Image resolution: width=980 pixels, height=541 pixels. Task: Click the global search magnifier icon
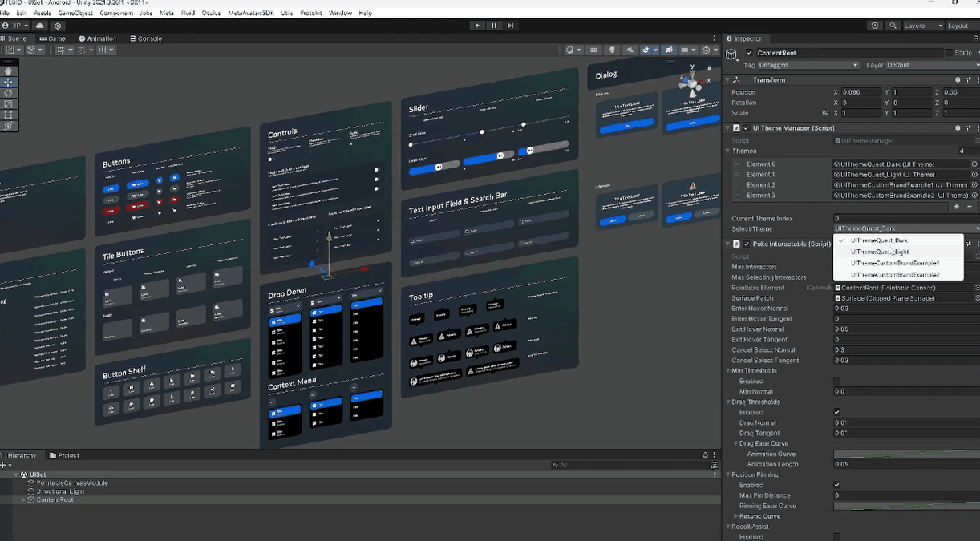pos(893,26)
